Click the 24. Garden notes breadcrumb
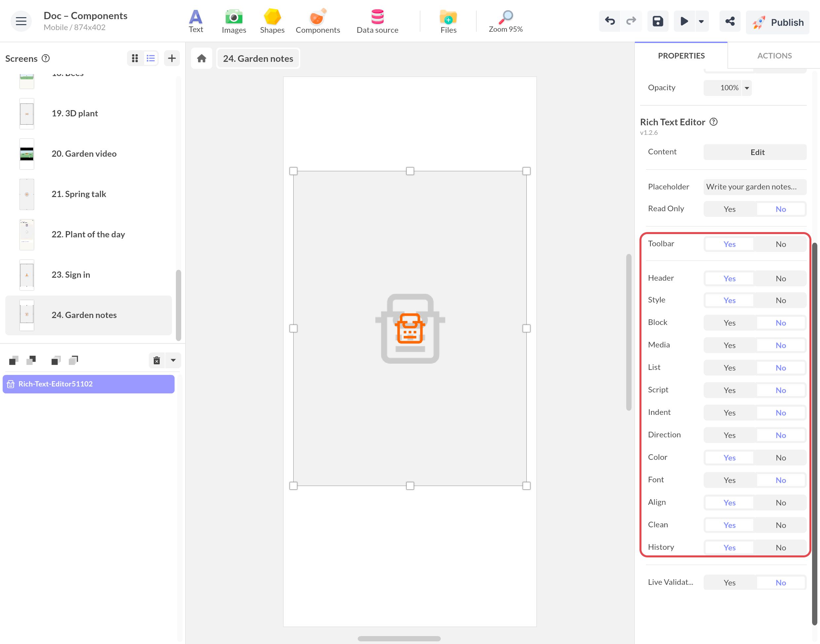This screenshot has width=820, height=644. pyautogui.click(x=258, y=59)
